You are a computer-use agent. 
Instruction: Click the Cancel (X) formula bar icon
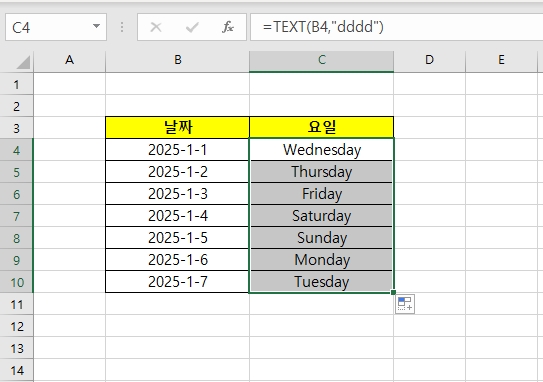point(156,27)
